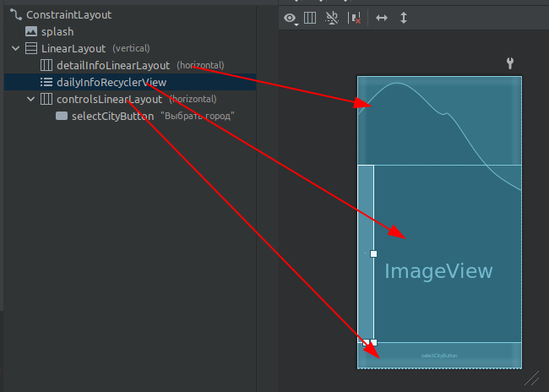Click the resize grip at the canvas corner
Viewport: 549px width, 392px height.
tap(531, 378)
